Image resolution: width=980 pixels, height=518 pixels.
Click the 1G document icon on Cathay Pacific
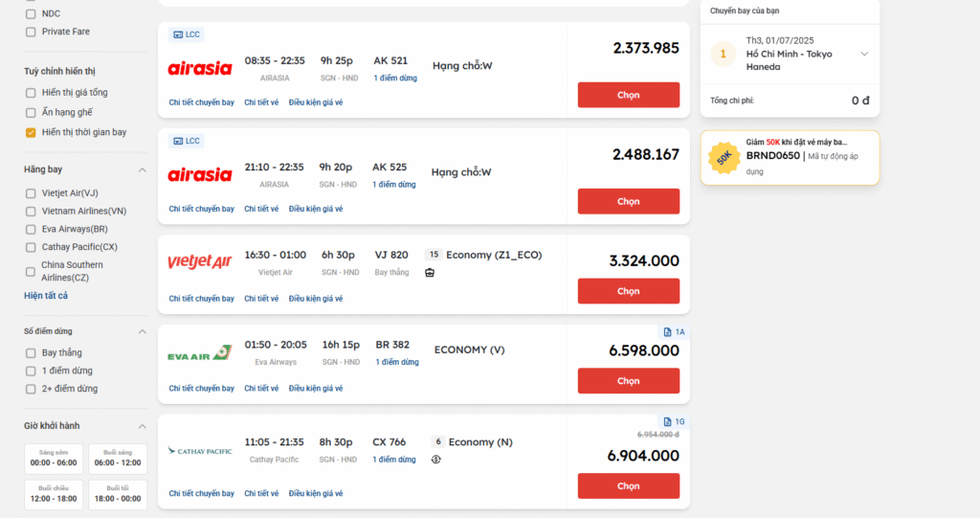(674, 422)
